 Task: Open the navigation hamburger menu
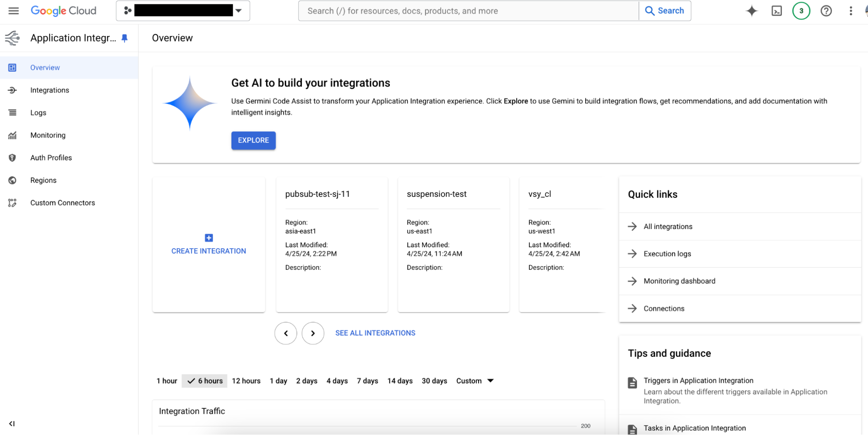pyautogui.click(x=13, y=10)
